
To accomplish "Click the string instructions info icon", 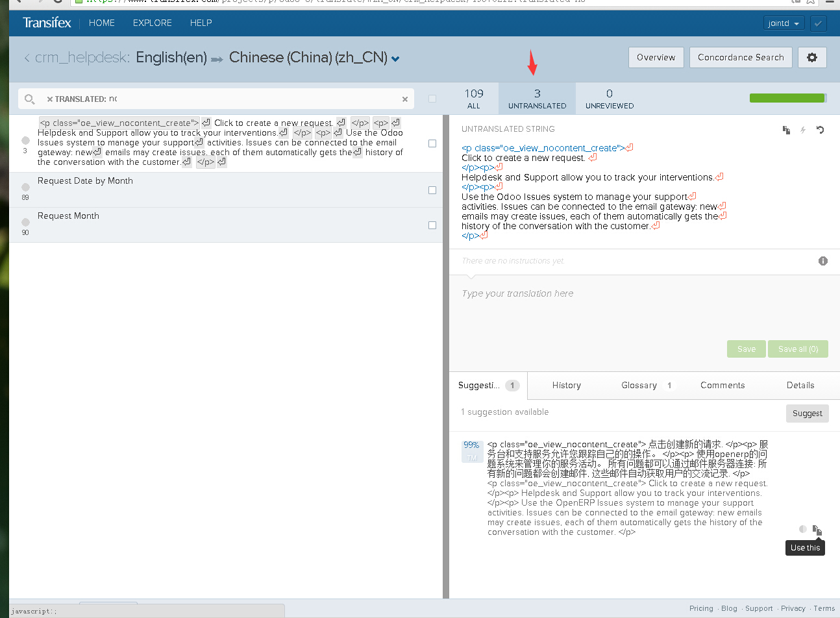I will tap(823, 261).
